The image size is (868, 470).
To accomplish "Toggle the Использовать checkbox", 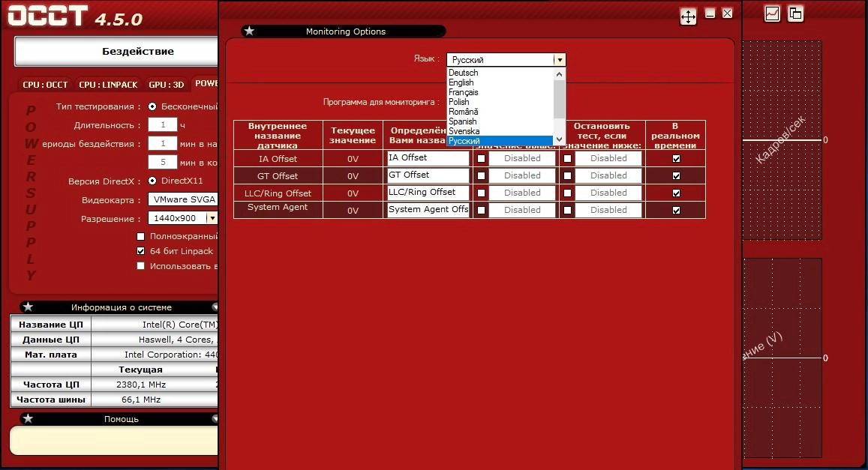I will [x=140, y=265].
